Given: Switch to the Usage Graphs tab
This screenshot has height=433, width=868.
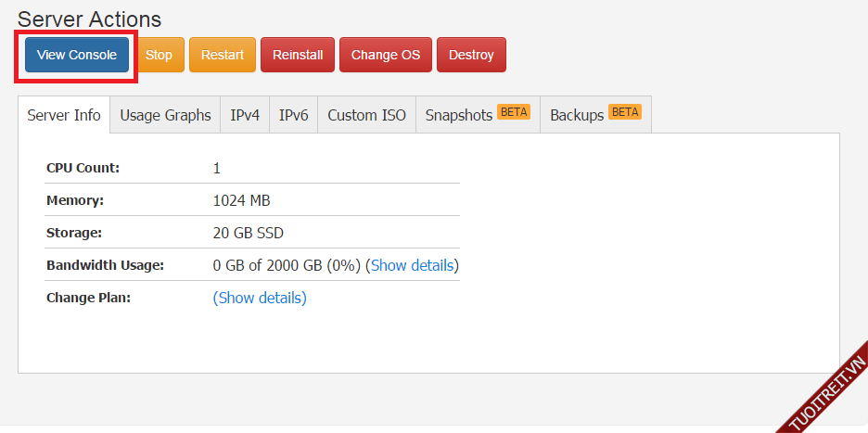Looking at the screenshot, I should (x=165, y=115).
